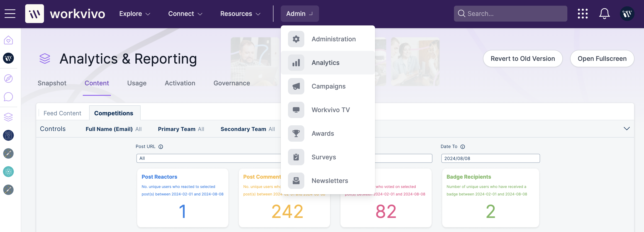This screenshot has height=232, width=644.
Task: Open the layers sidebar icon
Action: pyautogui.click(x=8, y=117)
